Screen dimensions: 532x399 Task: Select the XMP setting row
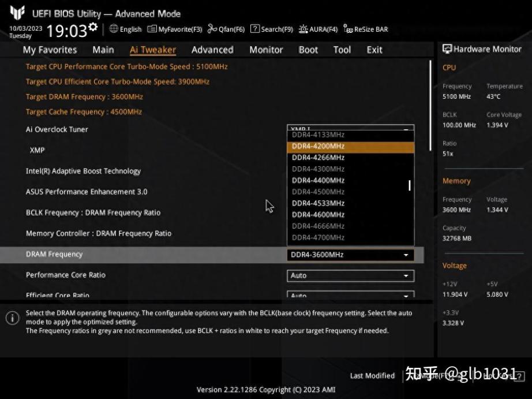212,151
